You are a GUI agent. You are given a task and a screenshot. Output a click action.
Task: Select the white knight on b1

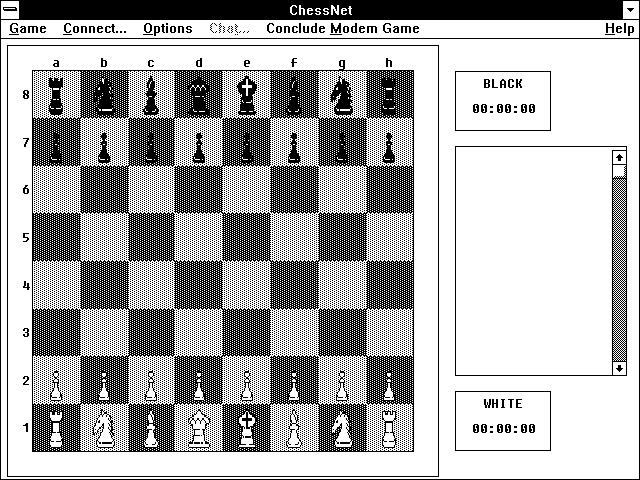coord(104,428)
